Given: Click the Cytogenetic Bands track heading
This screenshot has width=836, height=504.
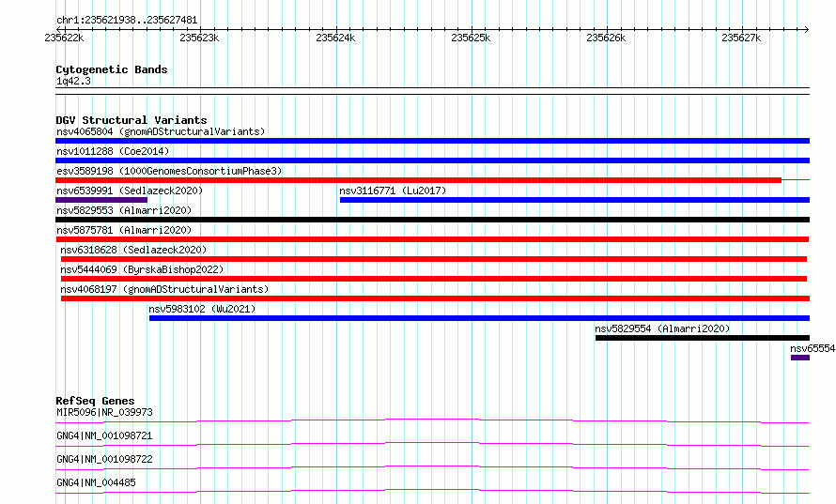Looking at the screenshot, I should click(x=112, y=69).
